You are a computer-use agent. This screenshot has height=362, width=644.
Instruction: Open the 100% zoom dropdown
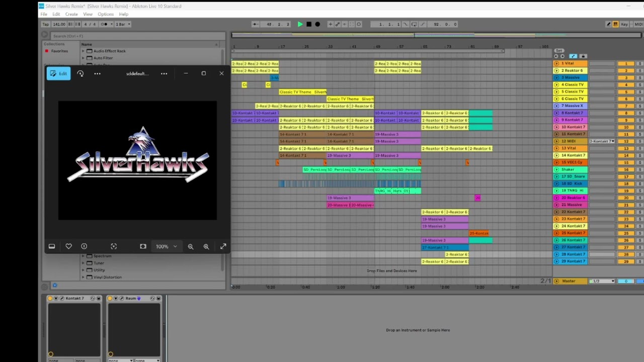[166, 246]
